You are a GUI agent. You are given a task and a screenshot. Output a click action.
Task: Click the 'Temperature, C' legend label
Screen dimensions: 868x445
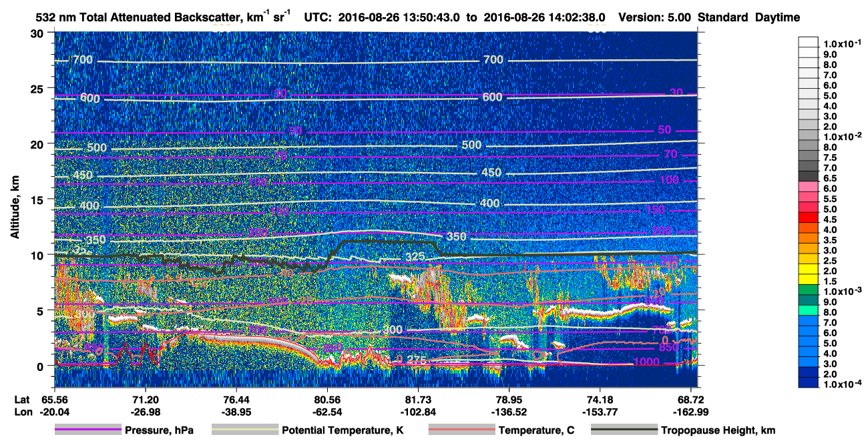[537, 430]
